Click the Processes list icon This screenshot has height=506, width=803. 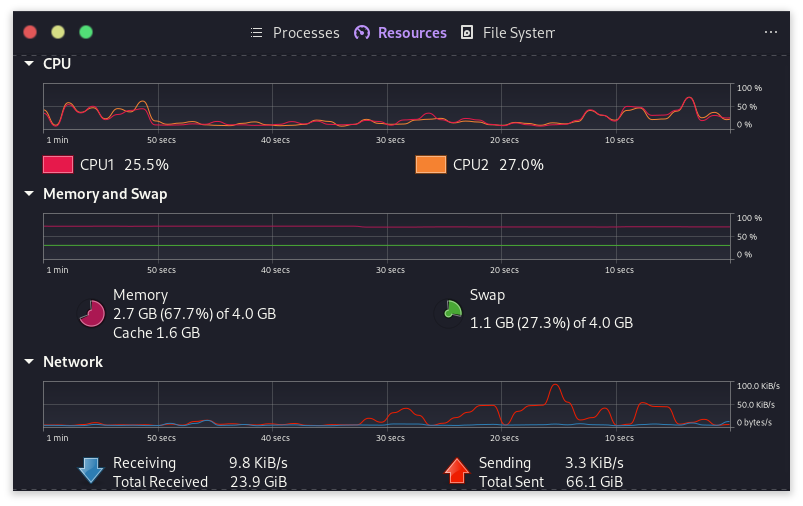pyautogui.click(x=257, y=33)
